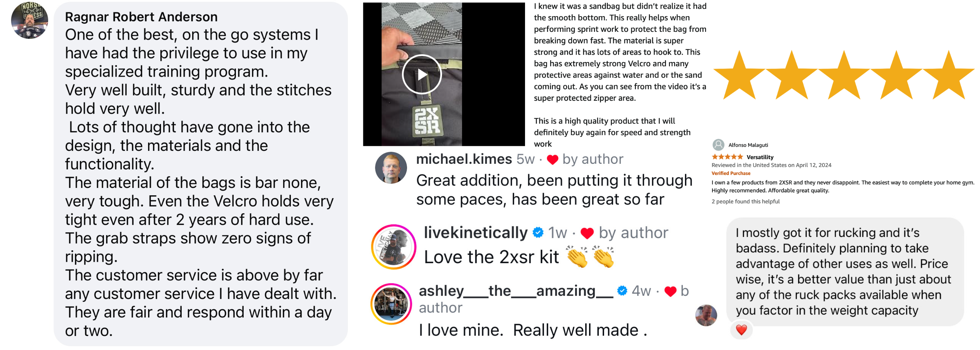
Task: Open michael.kimes username link
Action: click(x=464, y=159)
